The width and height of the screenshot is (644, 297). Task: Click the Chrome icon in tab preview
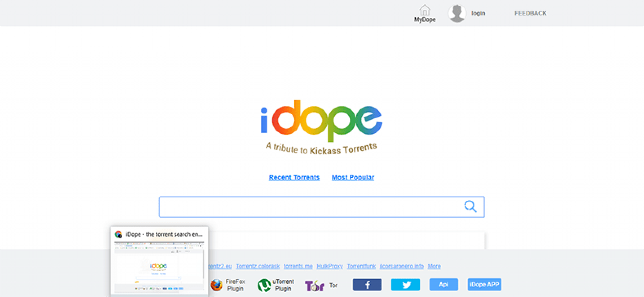coord(119,234)
